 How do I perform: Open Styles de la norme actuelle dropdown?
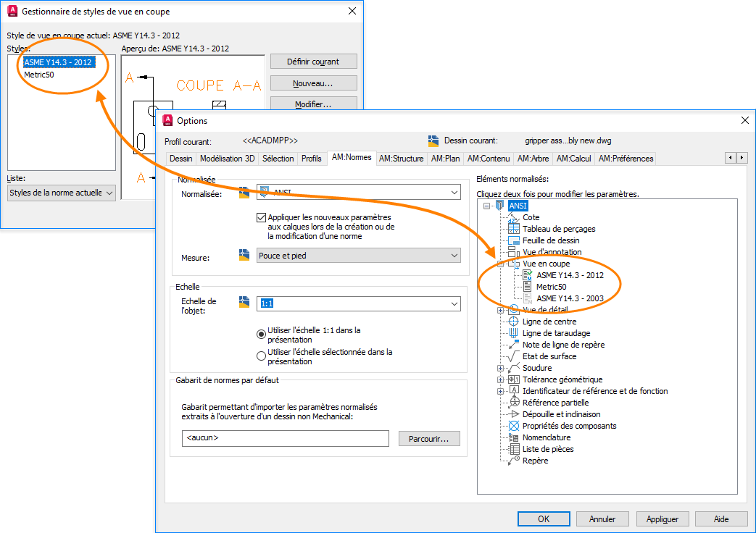(61, 193)
